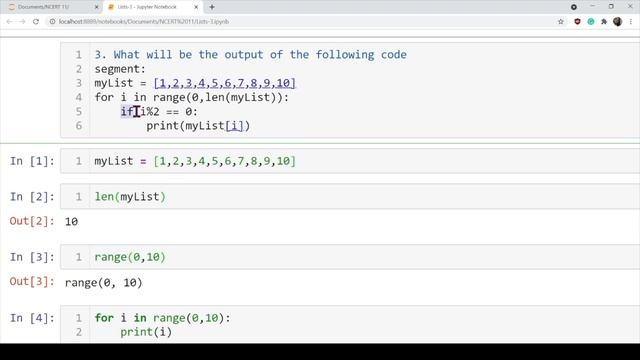Click the 'print(i)' line in In [4]
Viewport: 640px width, 360px height.
pyautogui.click(x=146, y=332)
